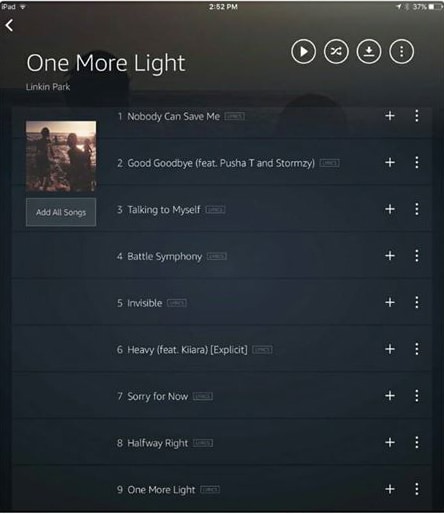Open more options for One More Light track
The width and height of the screenshot is (444, 514).
coord(417,489)
